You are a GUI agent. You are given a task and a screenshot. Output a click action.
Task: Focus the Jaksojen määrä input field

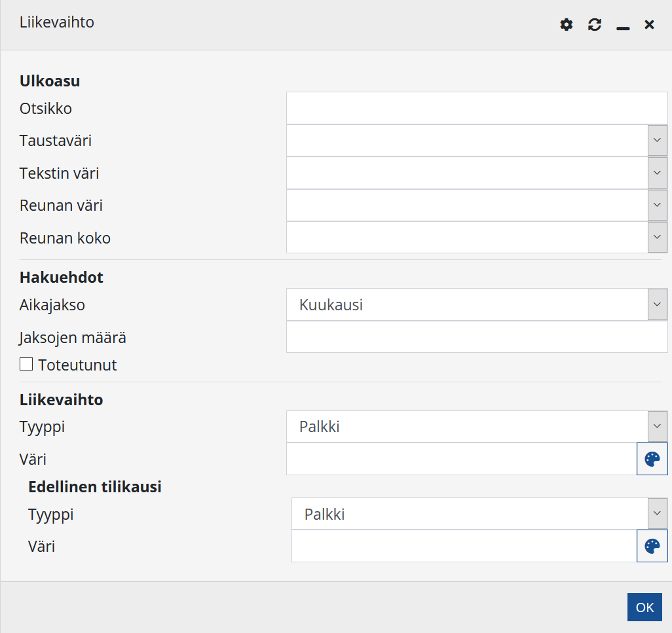(x=476, y=337)
